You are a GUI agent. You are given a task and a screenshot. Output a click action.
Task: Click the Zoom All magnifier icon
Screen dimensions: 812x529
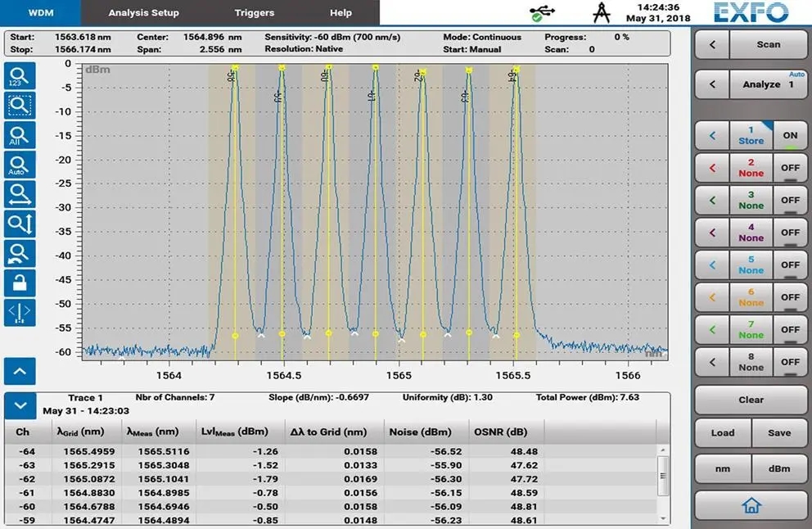[20, 134]
